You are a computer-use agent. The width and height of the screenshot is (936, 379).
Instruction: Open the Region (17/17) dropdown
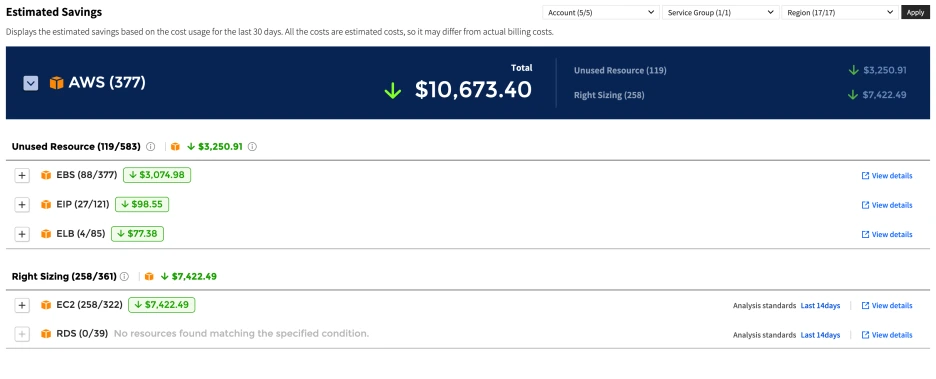(x=840, y=13)
